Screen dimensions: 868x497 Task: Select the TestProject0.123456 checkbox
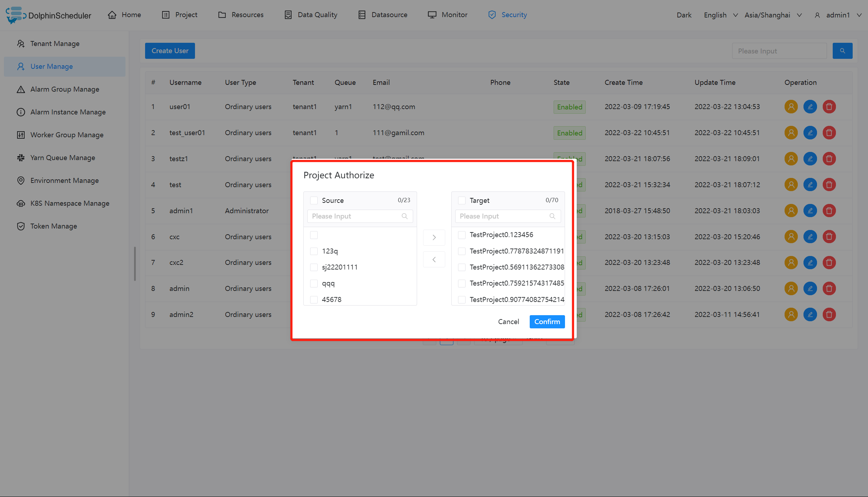tap(462, 235)
